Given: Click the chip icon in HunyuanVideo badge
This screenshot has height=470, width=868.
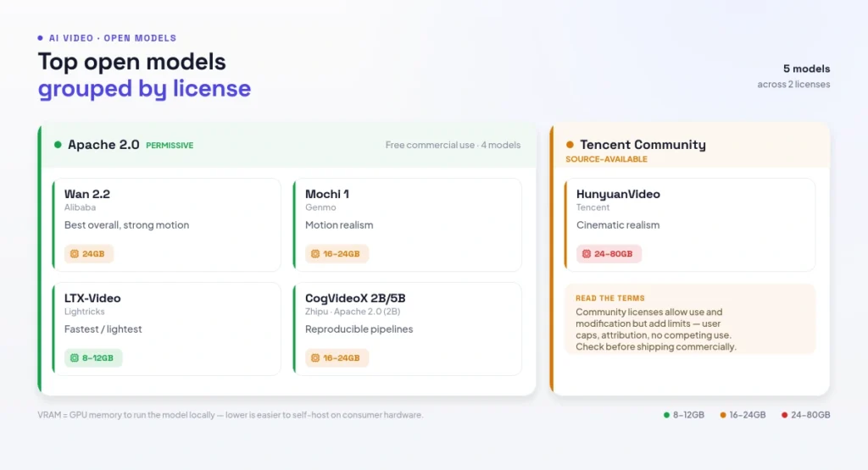Looking at the screenshot, I should (x=587, y=254).
